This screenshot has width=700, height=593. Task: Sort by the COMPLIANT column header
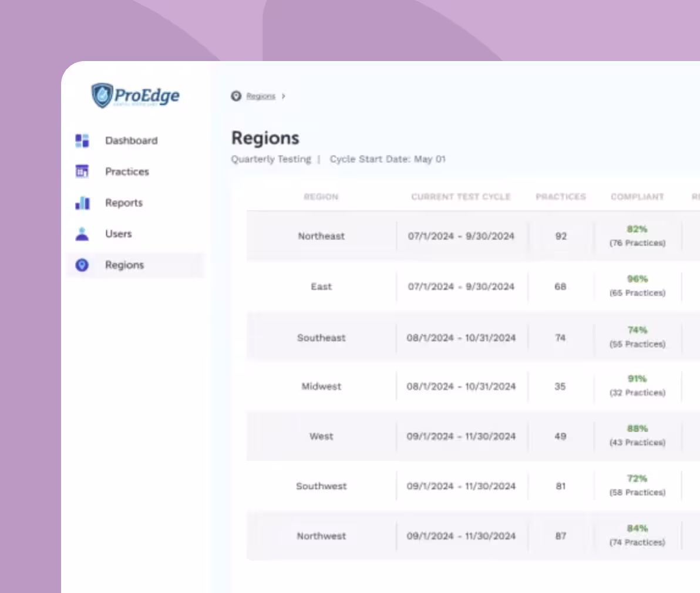[x=637, y=197]
